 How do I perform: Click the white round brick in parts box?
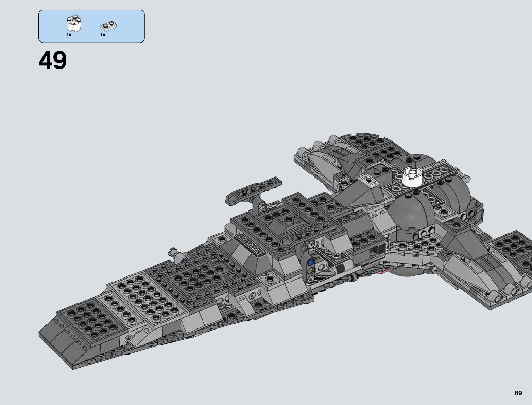click(x=74, y=24)
